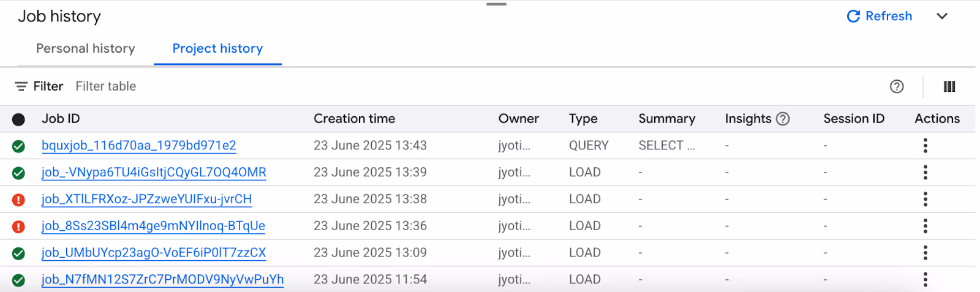Click creation time 23 June 2025 11:54

(370, 280)
